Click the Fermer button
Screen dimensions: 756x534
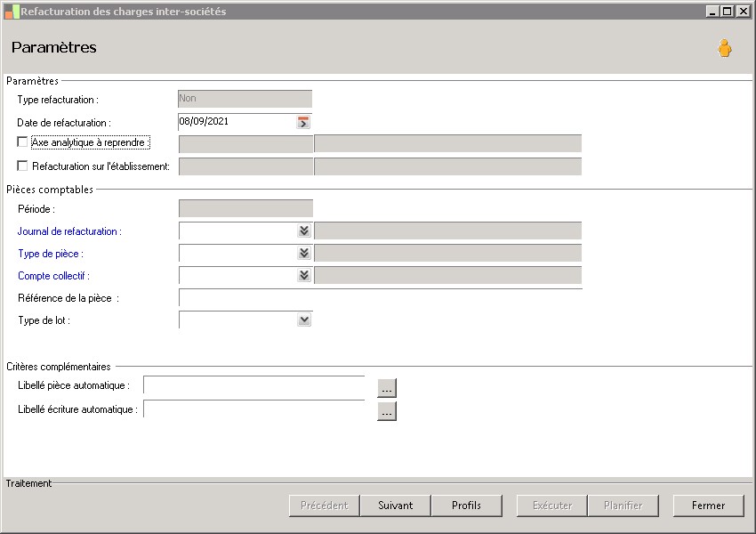[x=708, y=506]
